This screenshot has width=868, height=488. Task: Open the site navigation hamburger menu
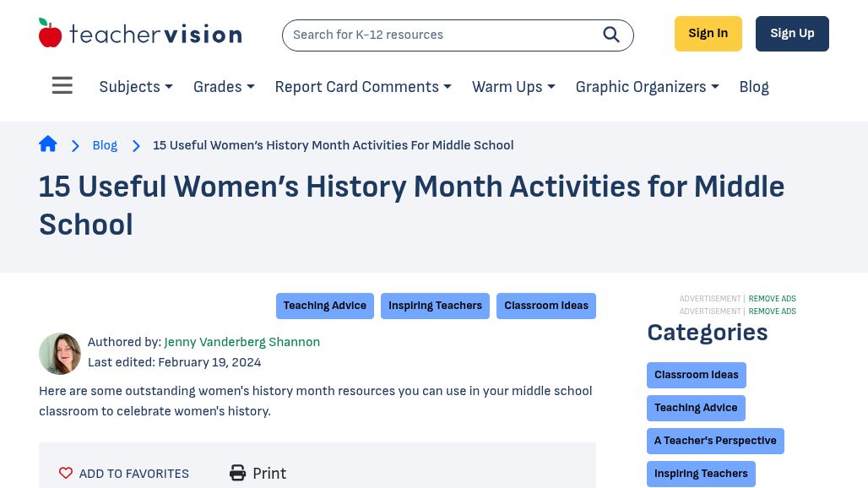click(x=62, y=85)
